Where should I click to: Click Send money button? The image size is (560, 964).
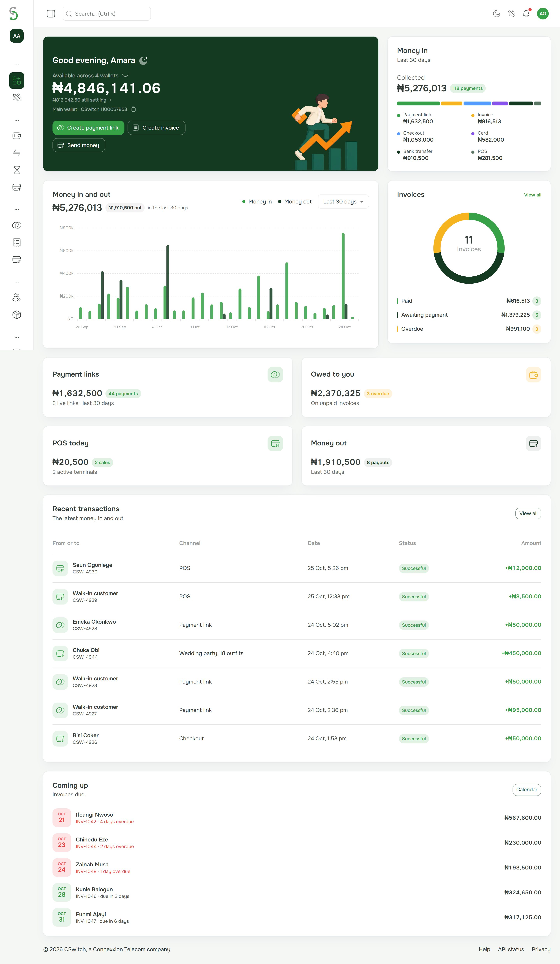tap(79, 145)
